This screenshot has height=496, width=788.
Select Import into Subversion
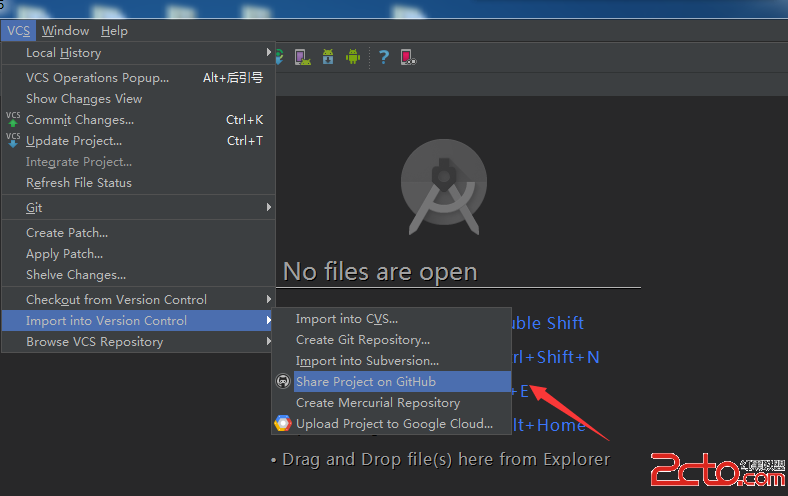pyautogui.click(x=391, y=361)
